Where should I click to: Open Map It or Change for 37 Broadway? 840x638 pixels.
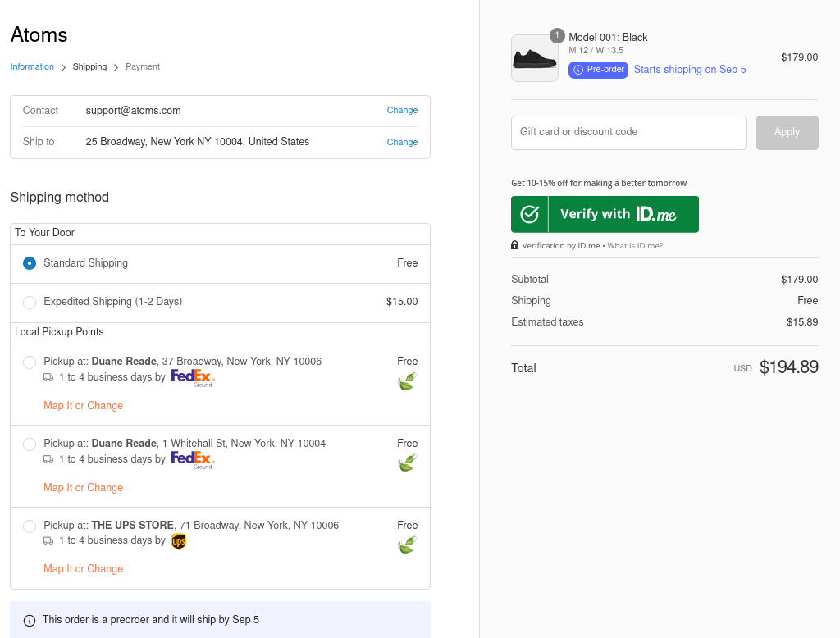pyautogui.click(x=83, y=405)
